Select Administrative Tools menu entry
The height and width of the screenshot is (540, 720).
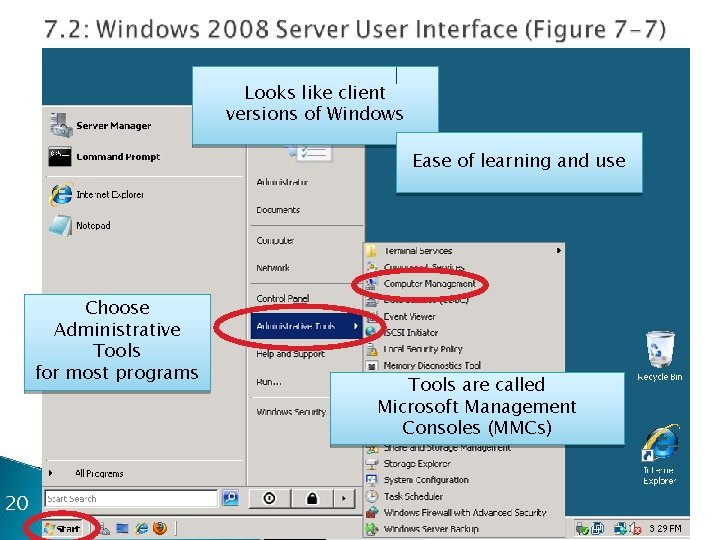coord(306,326)
